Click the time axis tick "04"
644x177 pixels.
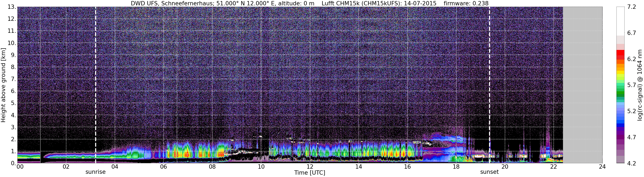[x=115, y=167]
